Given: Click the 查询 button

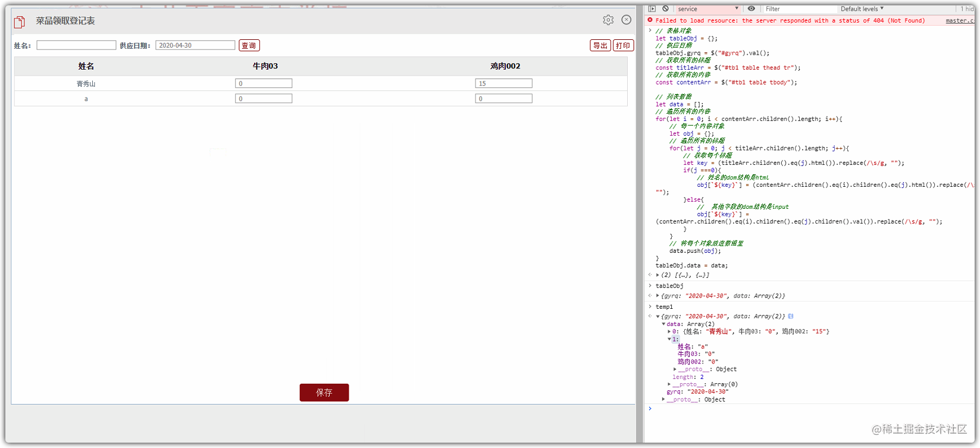Looking at the screenshot, I should (249, 45).
